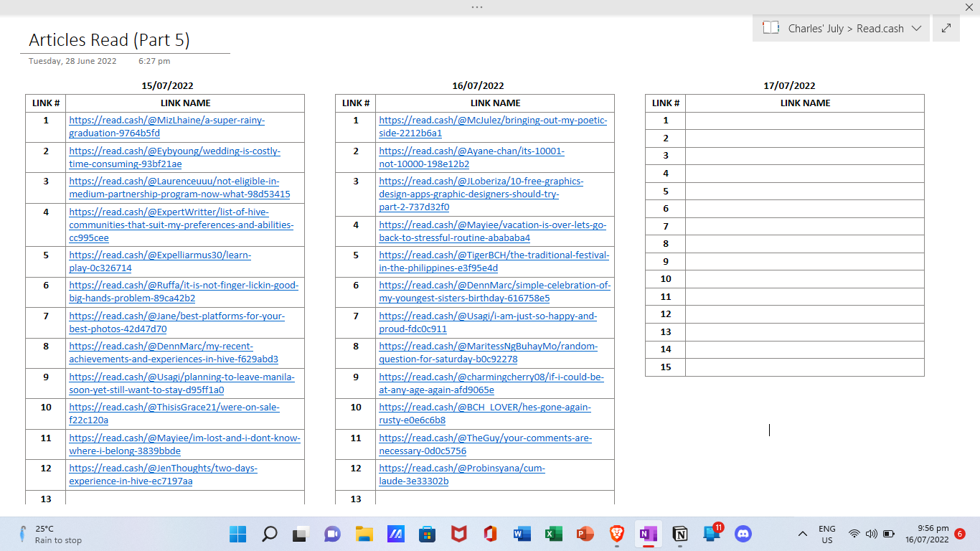980x551 pixels.
Task: Open the weather widget on taskbar
Action: [x=50, y=534]
